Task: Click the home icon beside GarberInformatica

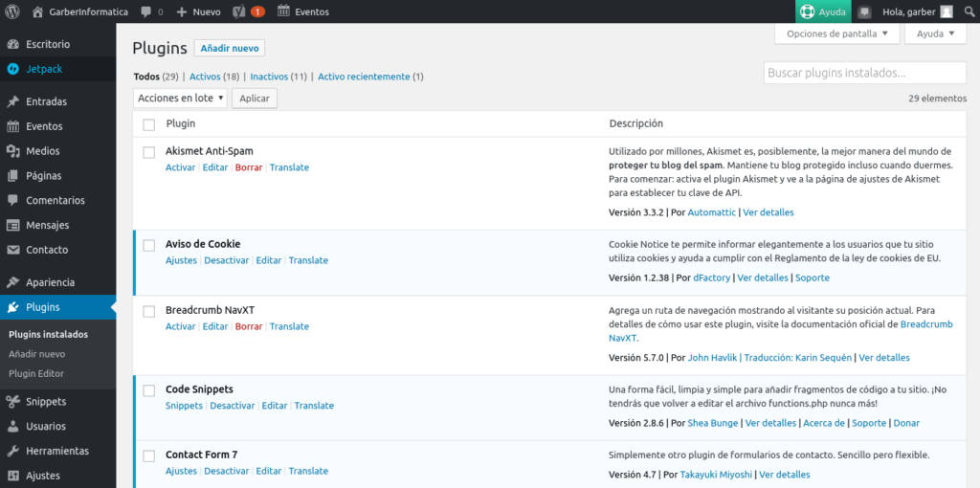Action: (37, 11)
